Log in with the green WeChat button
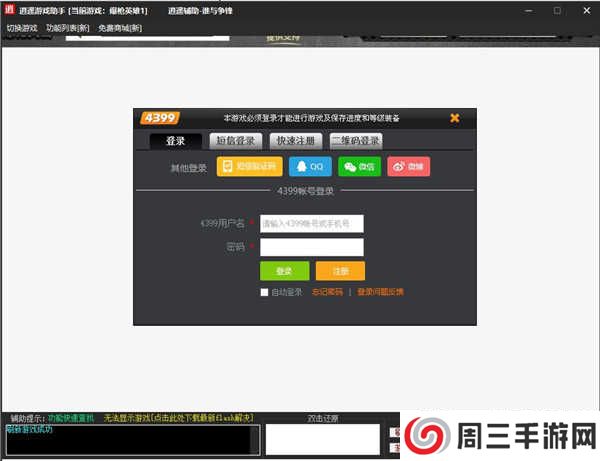 pyautogui.click(x=359, y=166)
